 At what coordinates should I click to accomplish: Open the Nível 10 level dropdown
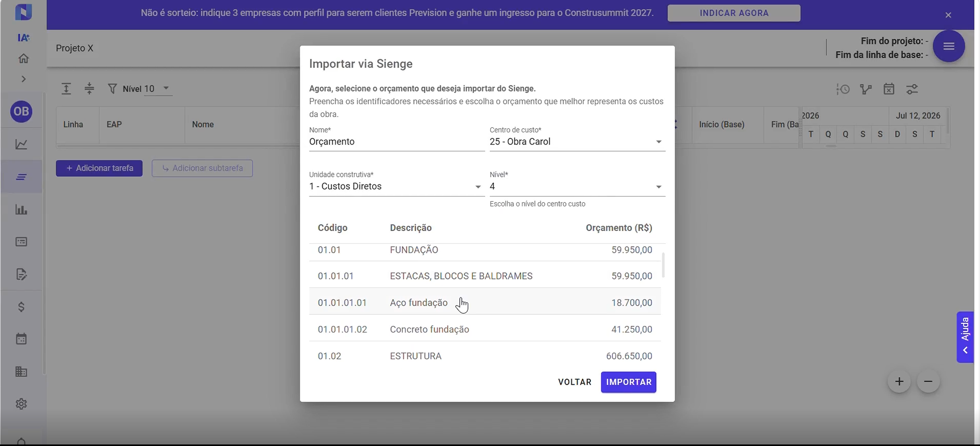point(158,89)
